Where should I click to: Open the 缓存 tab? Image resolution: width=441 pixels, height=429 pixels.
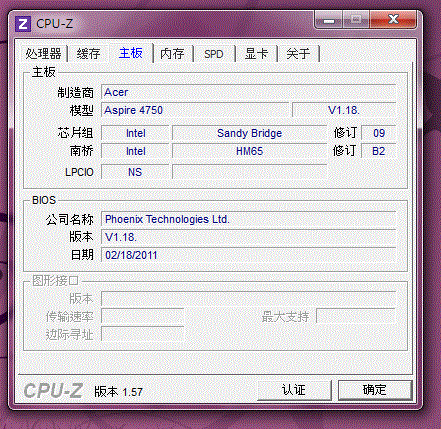click(x=88, y=54)
